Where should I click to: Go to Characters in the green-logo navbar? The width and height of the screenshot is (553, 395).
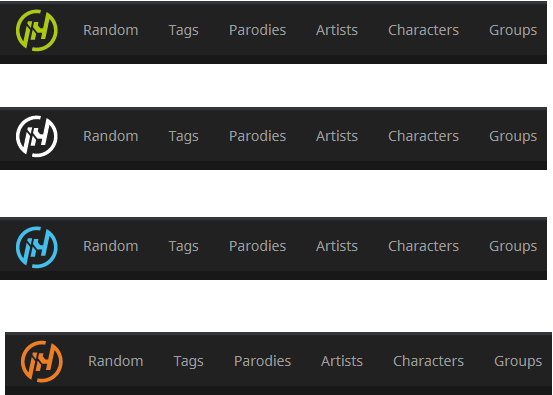coord(424,30)
